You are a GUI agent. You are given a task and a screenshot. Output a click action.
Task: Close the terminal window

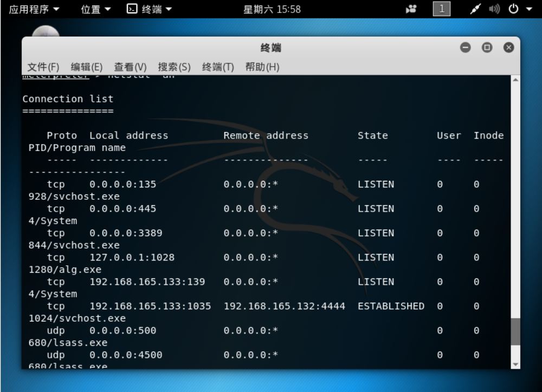pyautogui.click(x=508, y=47)
